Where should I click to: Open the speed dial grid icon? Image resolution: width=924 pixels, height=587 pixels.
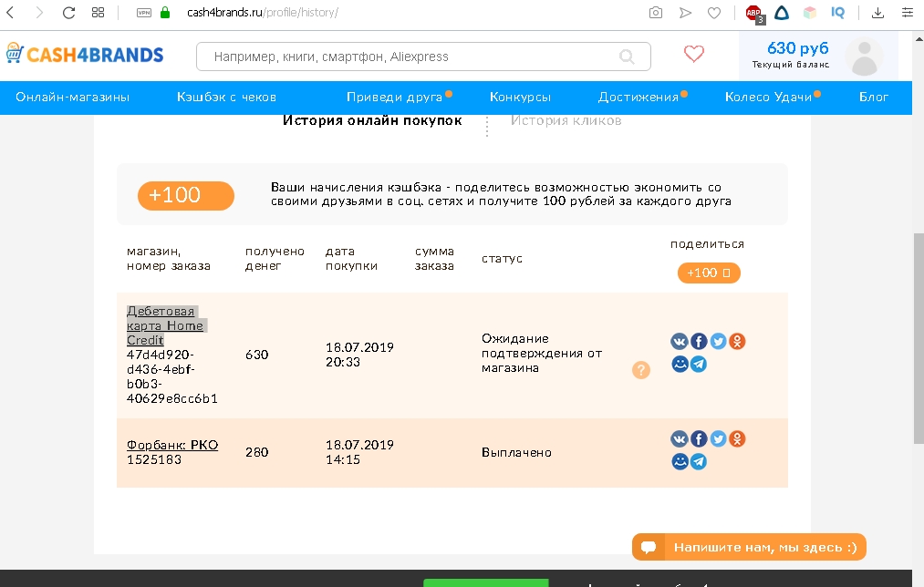(x=99, y=13)
